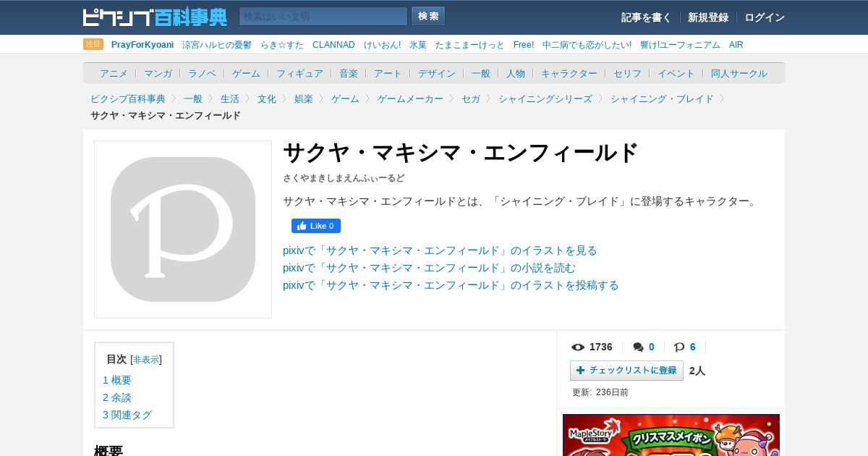Image resolution: width=868 pixels, height=456 pixels.
Task: Go to シャイニング・ブレイド breadcrumb link
Action: (662, 98)
